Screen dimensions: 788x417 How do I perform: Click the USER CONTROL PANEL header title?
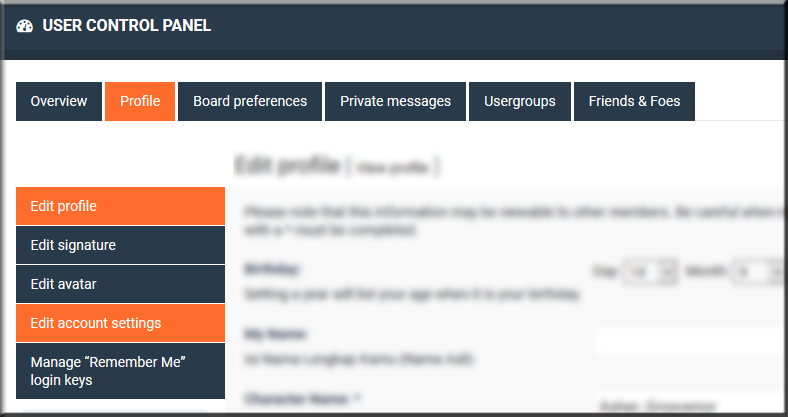point(127,26)
